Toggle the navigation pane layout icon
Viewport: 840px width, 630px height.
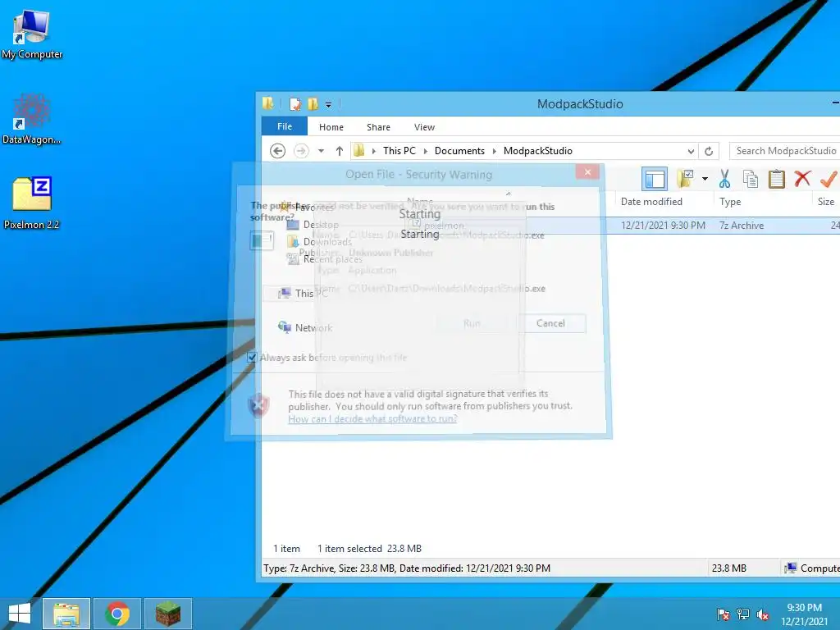click(x=655, y=179)
